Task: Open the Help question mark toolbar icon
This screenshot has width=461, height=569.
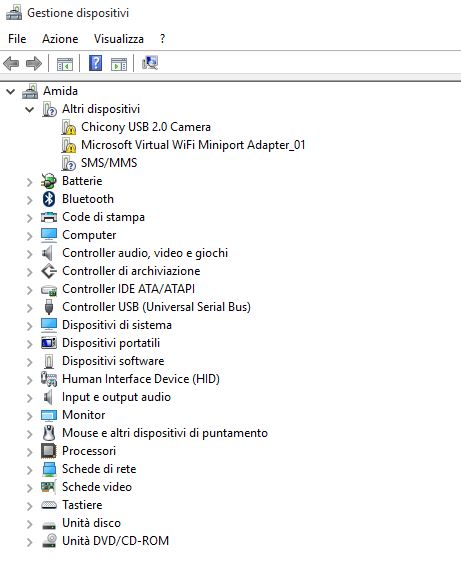Action: point(95,63)
